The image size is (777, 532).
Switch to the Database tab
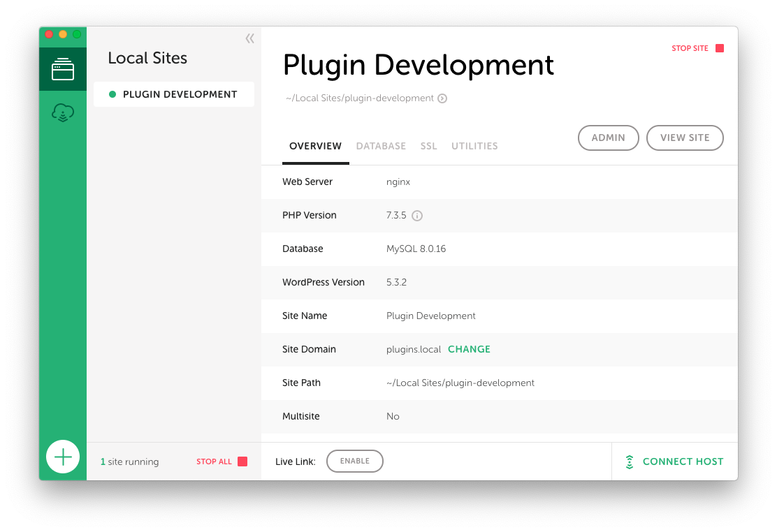[381, 146]
